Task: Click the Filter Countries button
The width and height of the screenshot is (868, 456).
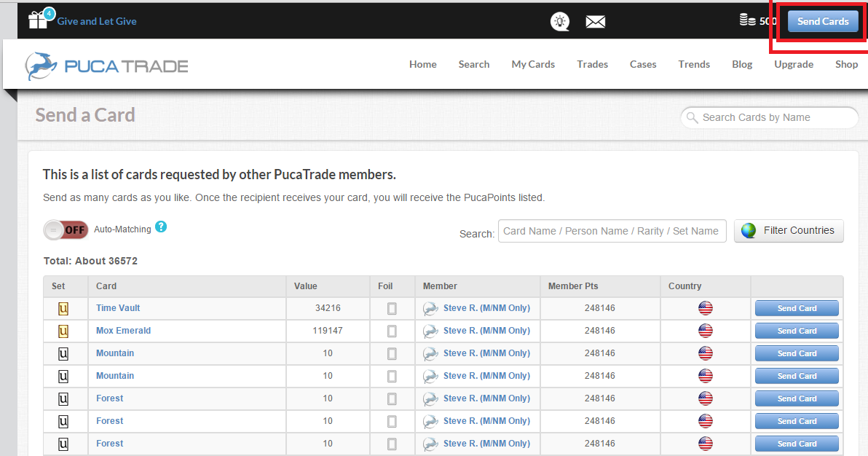Action: [x=789, y=230]
